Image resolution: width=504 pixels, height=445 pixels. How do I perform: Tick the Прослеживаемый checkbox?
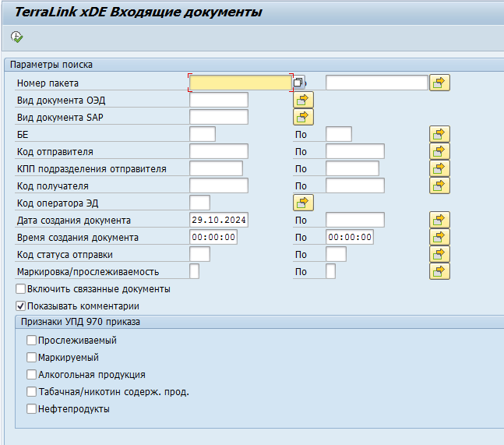pos(32,341)
